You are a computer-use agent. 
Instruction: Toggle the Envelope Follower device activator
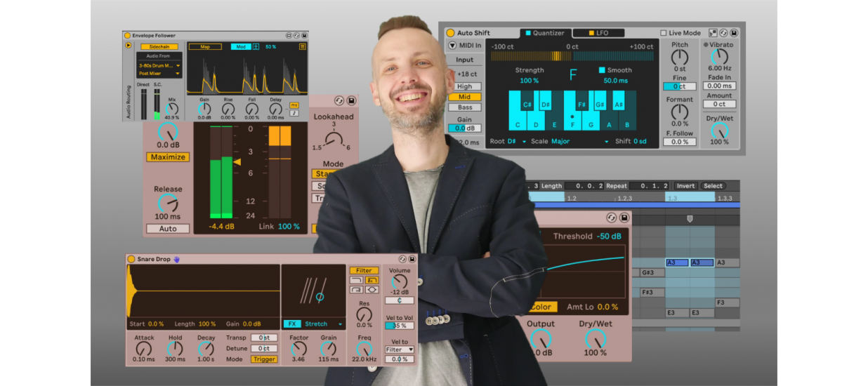[127, 35]
